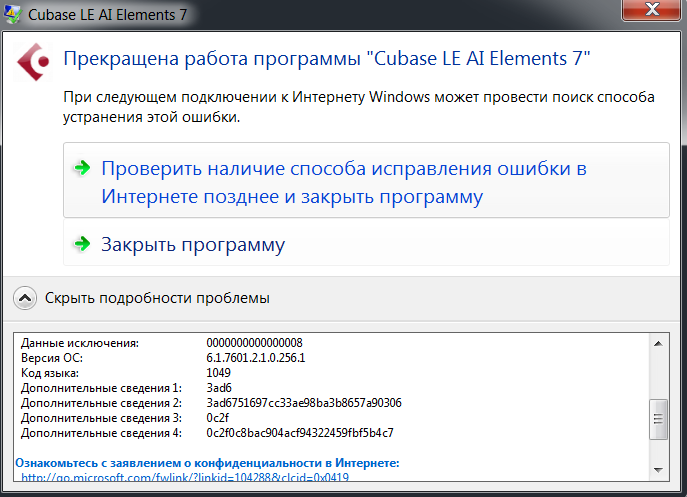Click the Cubase icon in the title bar

(14, 15)
